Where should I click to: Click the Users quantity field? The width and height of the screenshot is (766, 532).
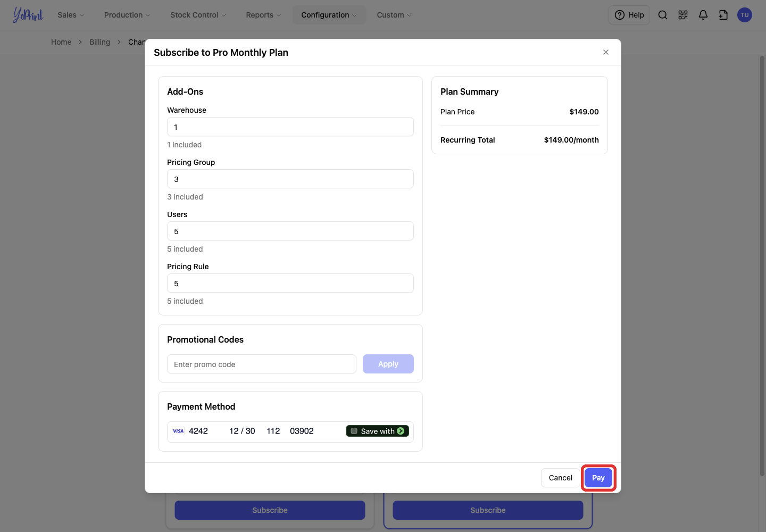coord(290,231)
